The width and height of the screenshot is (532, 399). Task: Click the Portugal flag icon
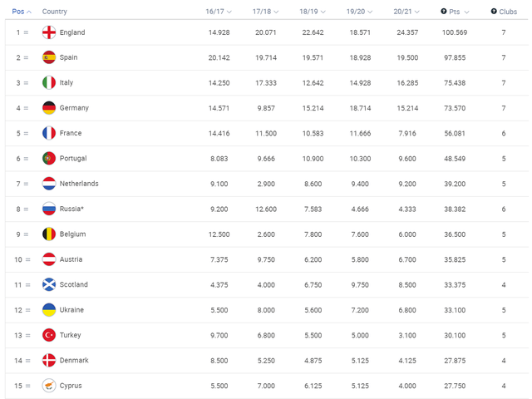click(49, 159)
